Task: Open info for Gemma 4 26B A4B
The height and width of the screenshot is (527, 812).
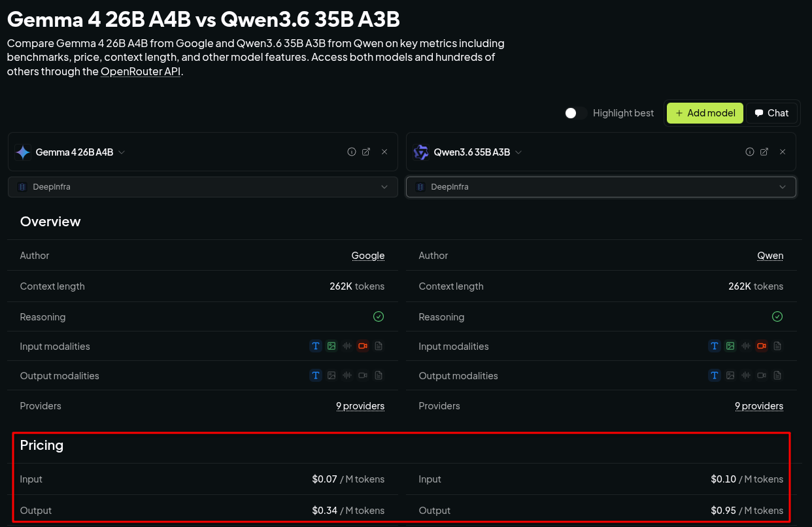Action: point(352,152)
